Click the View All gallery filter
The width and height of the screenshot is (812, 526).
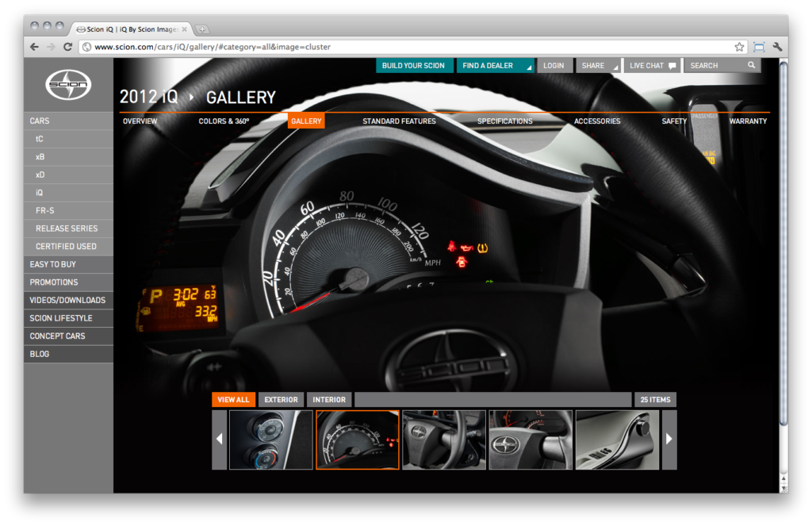234,400
